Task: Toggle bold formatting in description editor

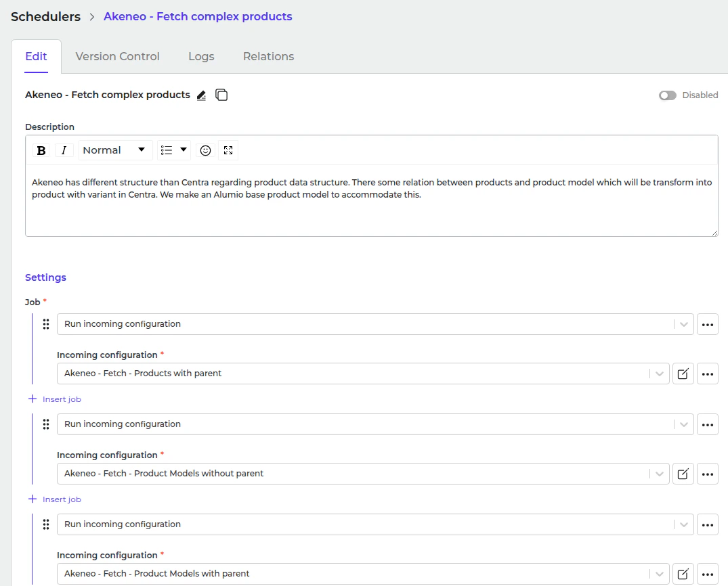Action: pyautogui.click(x=41, y=150)
